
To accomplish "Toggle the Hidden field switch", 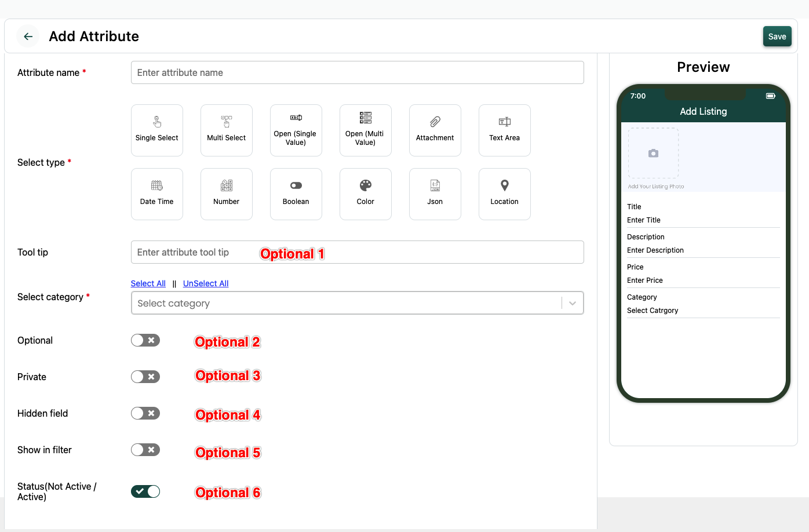I will pos(145,413).
